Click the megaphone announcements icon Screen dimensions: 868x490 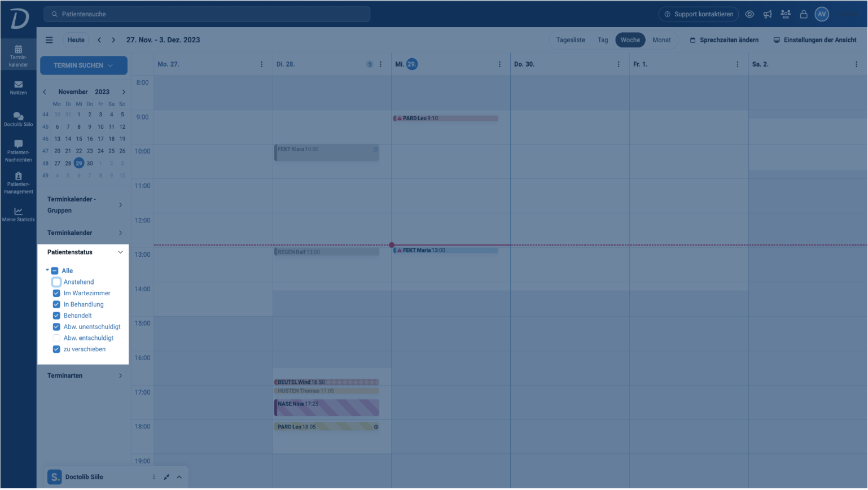(768, 14)
